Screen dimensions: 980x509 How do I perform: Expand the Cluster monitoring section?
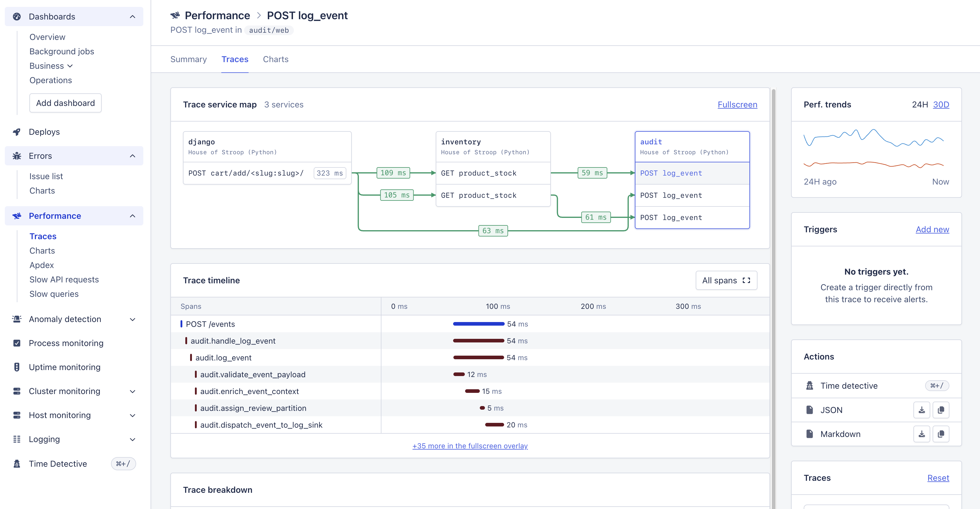tap(132, 391)
